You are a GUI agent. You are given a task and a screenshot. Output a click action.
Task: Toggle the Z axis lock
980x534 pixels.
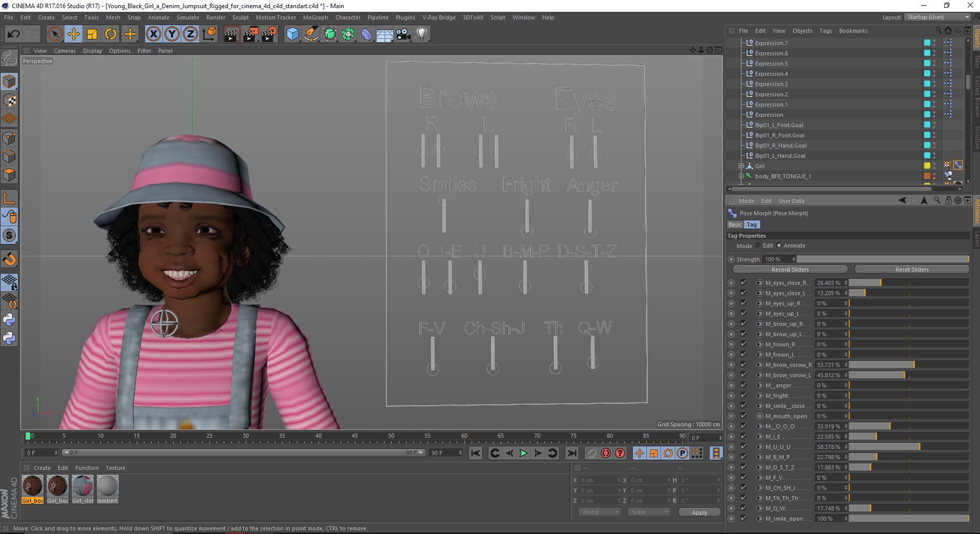tap(190, 34)
